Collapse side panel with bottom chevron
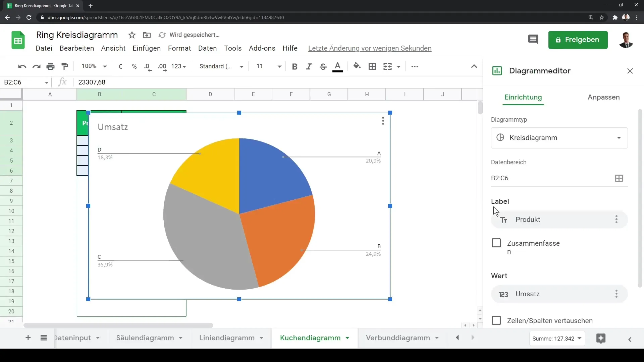The width and height of the screenshot is (644, 362). click(630, 340)
